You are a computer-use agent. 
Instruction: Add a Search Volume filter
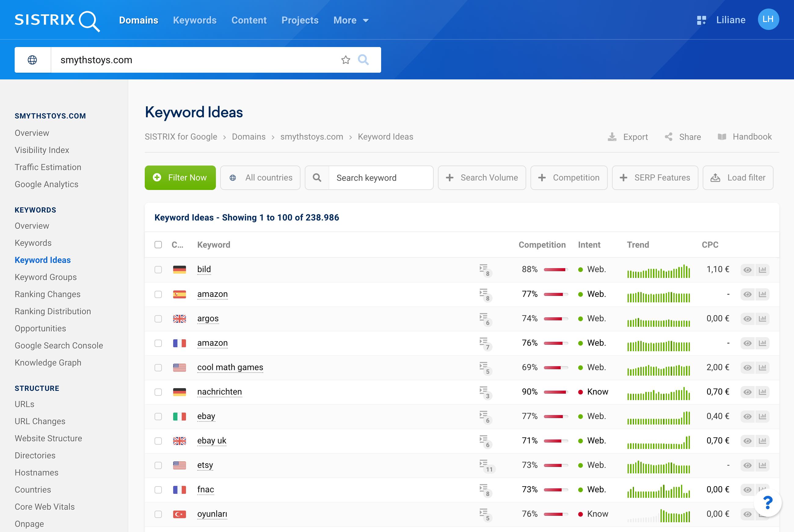(482, 177)
